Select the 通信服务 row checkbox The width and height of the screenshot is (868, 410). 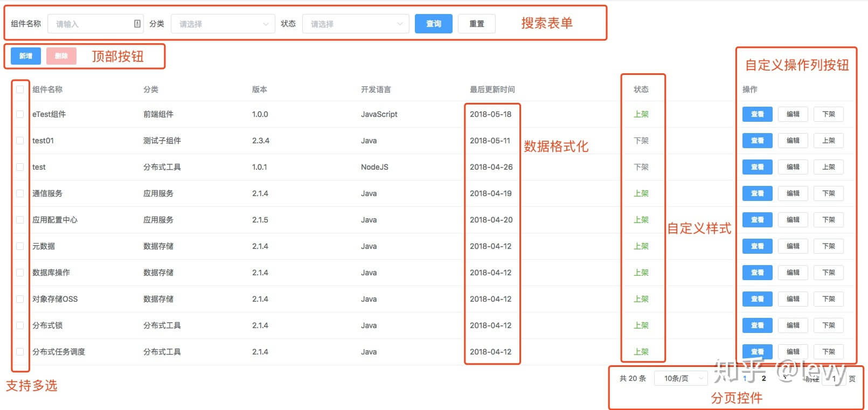click(x=20, y=193)
